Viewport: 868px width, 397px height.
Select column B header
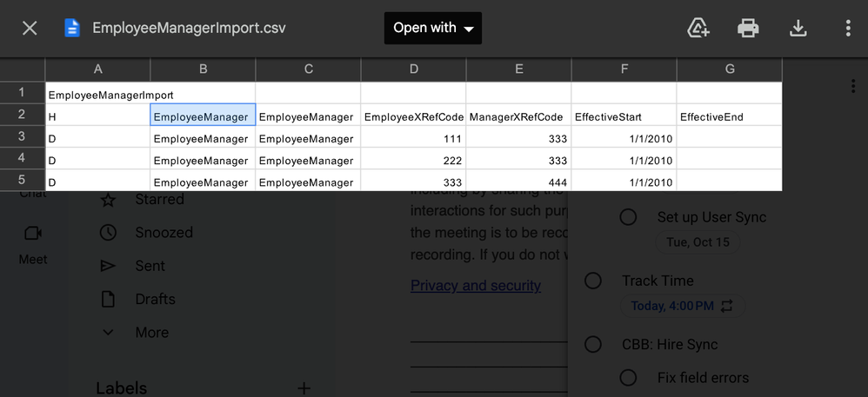pos(204,69)
